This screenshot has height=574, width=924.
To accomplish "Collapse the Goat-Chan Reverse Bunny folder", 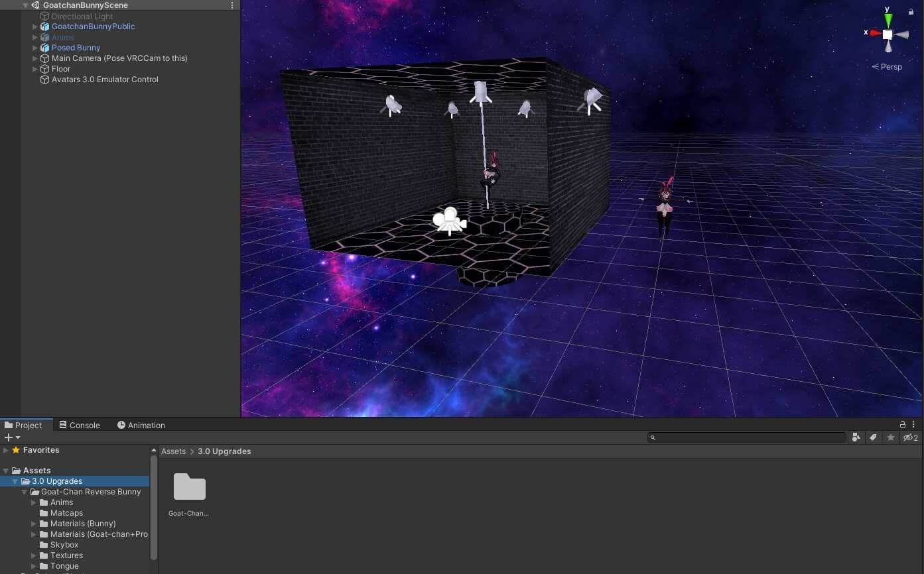I will tap(25, 492).
